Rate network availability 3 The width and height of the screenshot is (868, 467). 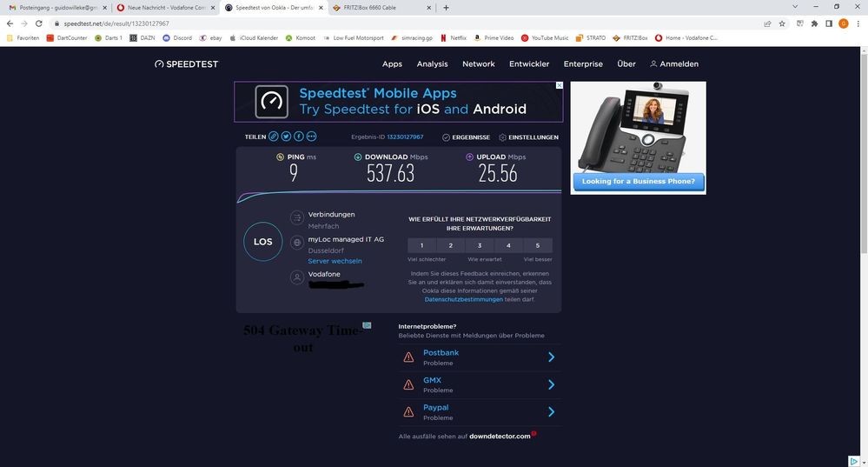point(480,245)
